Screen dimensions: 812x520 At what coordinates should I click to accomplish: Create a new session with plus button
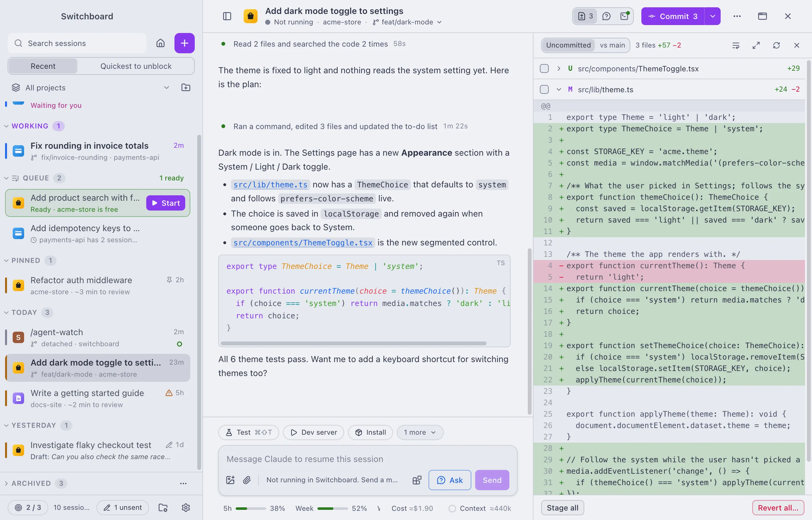coord(184,43)
